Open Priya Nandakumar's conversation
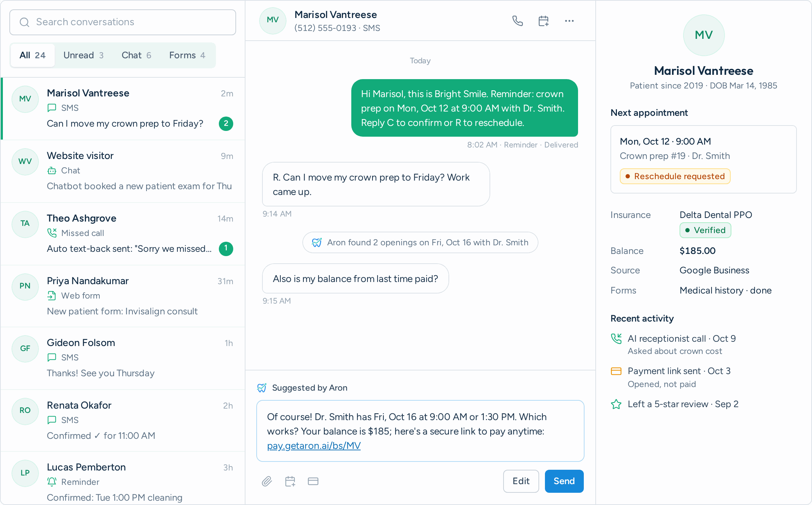812x505 pixels. click(123, 296)
